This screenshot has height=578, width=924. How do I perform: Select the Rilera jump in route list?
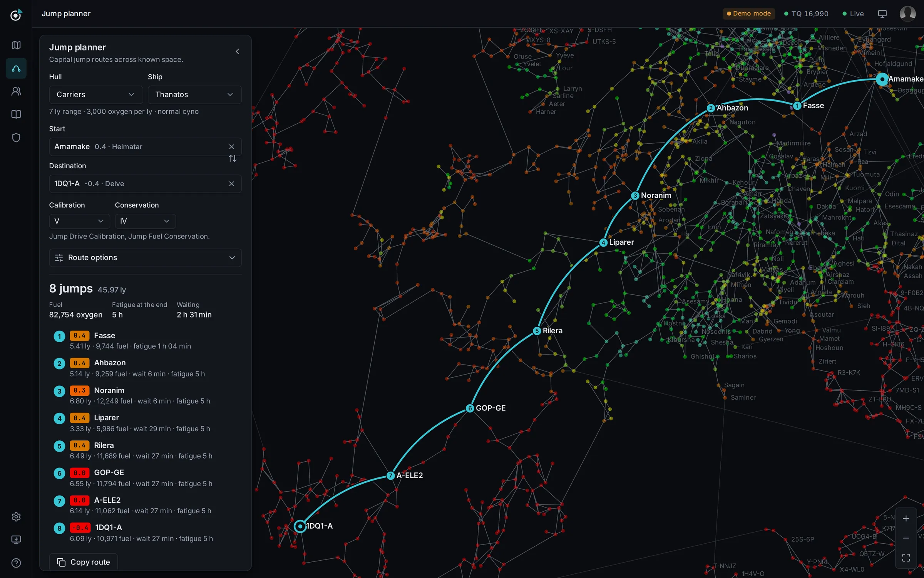pyautogui.click(x=145, y=450)
